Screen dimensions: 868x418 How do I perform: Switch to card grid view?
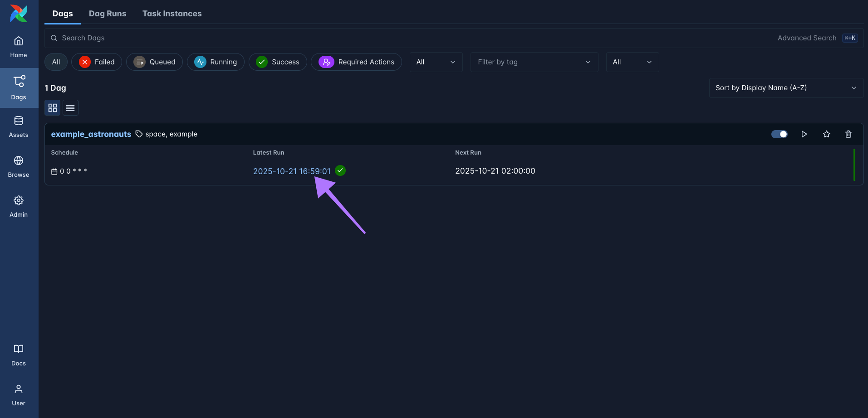coord(53,108)
